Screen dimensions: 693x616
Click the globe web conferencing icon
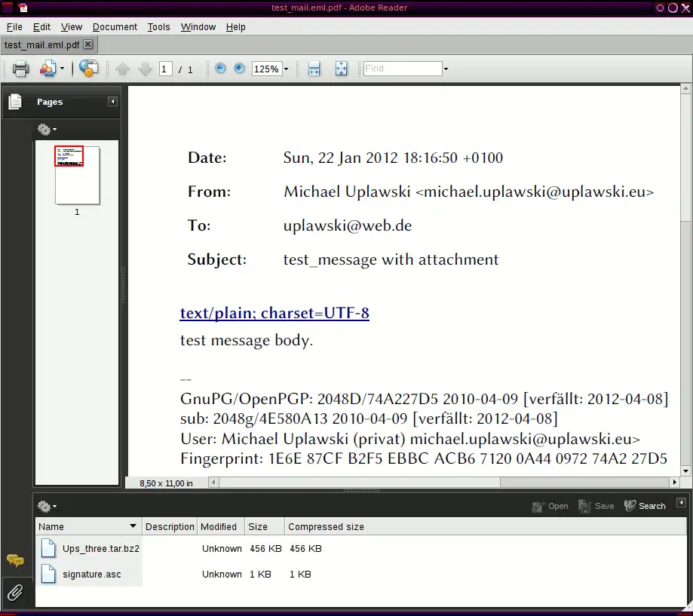click(89, 69)
